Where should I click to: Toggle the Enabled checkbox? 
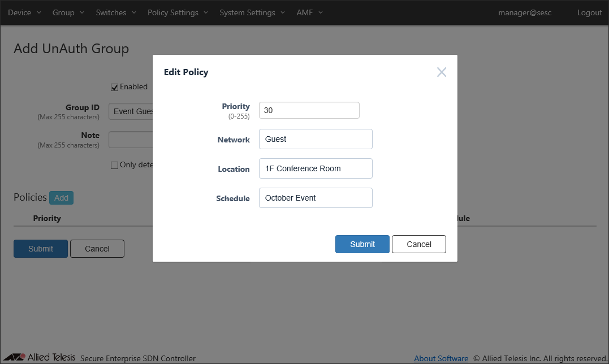115,87
